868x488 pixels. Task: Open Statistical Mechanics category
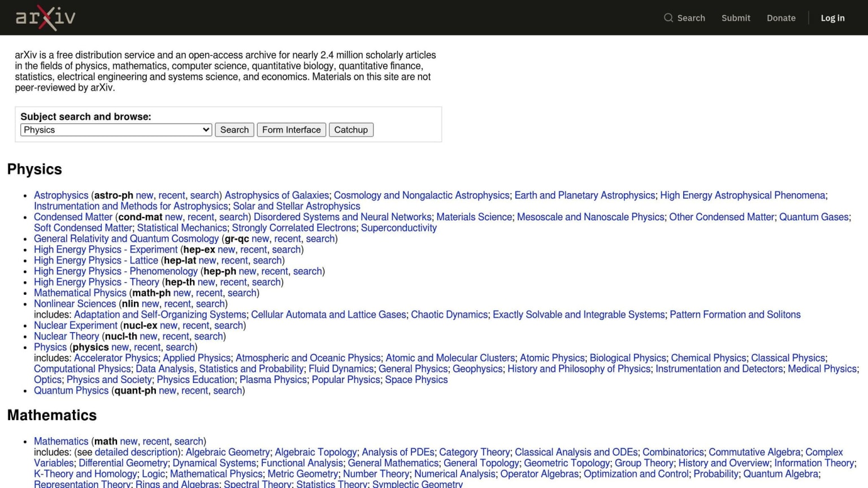(x=182, y=228)
